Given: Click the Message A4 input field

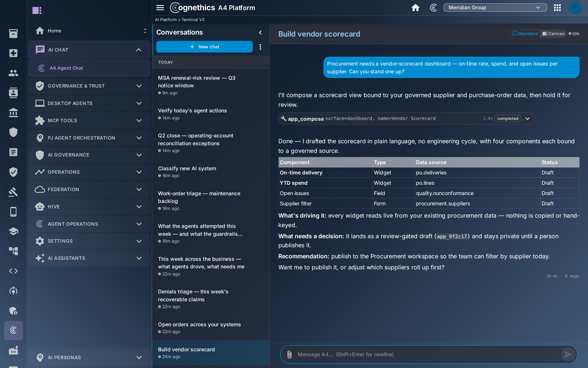Looking at the screenshot, I should click(x=428, y=355).
